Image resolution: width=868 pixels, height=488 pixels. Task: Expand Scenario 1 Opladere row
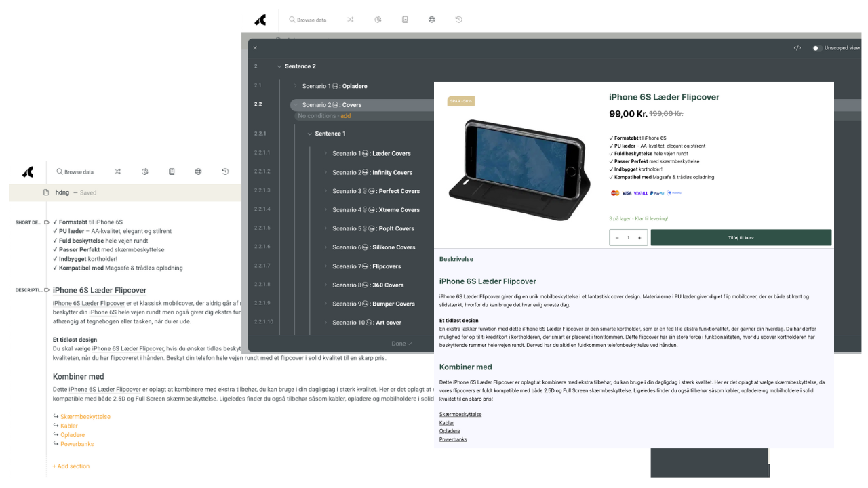point(296,86)
